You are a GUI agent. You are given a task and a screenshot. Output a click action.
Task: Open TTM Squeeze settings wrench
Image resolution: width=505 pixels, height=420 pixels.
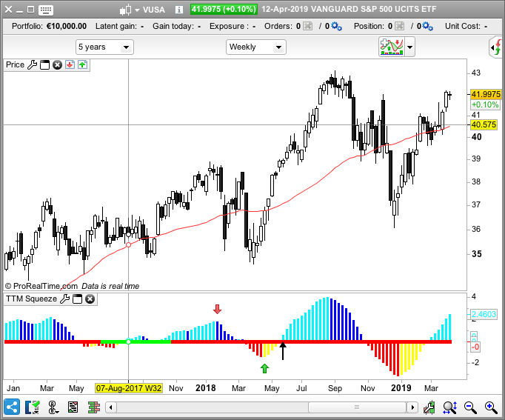pyautogui.click(x=64, y=299)
